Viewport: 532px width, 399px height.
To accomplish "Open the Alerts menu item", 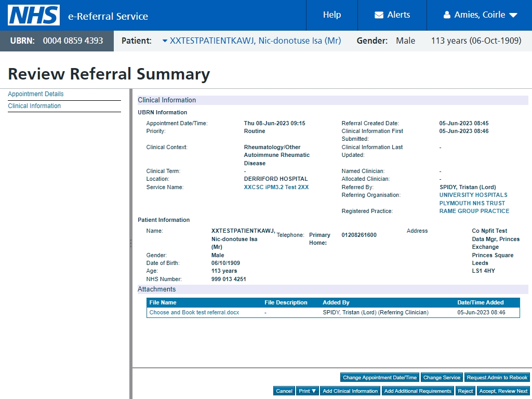I will 392,15.
